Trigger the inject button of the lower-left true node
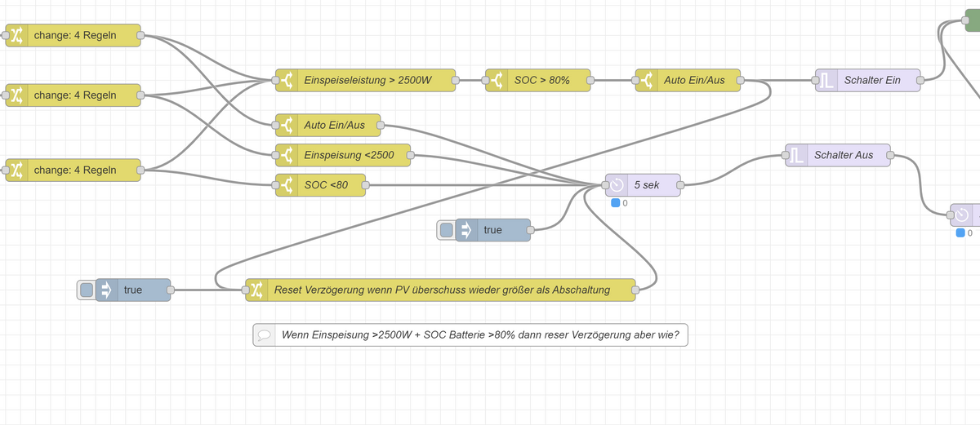 tap(86, 290)
